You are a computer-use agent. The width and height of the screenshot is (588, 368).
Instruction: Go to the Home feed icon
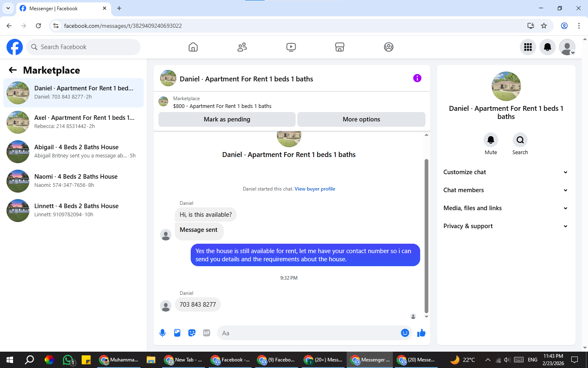click(193, 47)
